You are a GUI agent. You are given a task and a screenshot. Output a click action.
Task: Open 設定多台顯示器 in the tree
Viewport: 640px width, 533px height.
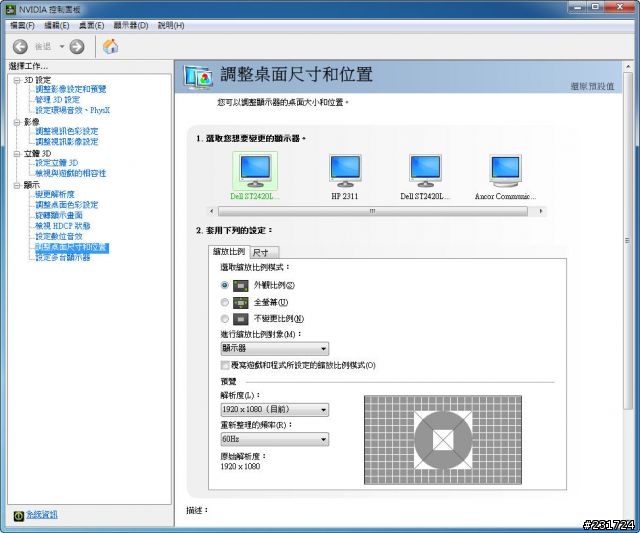pos(62,258)
